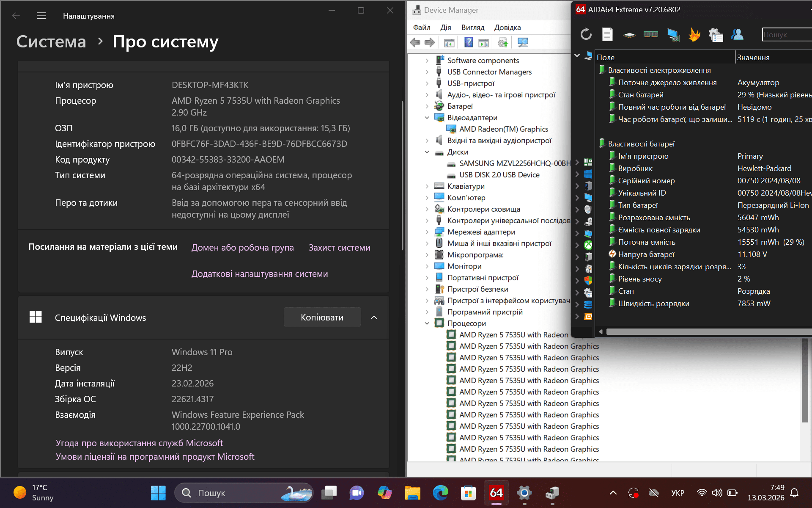The height and width of the screenshot is (508, 812).
Task: Open AIDA64 system stability flame icon
Action: click(694, 34)
